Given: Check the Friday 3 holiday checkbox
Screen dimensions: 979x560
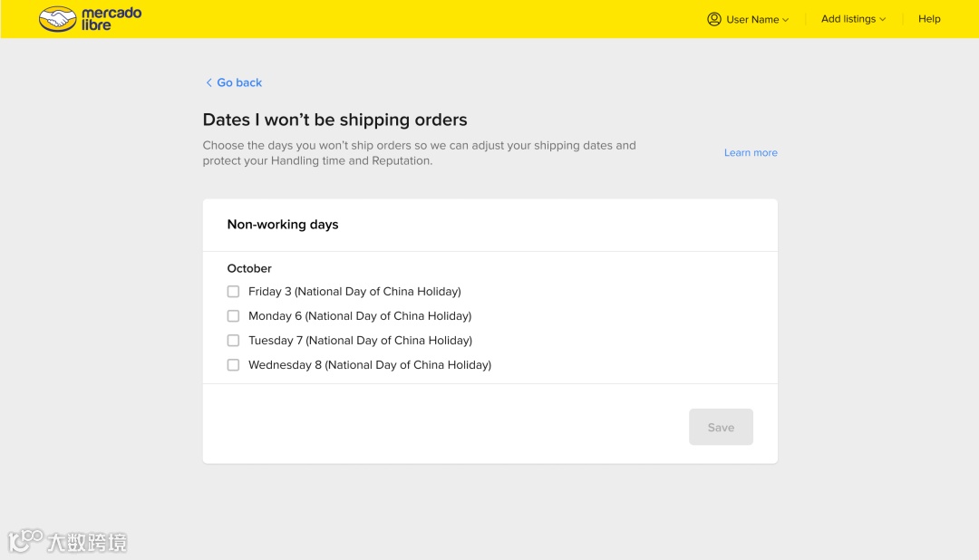Looking at the screenshot, I should (x=233, y=292).
